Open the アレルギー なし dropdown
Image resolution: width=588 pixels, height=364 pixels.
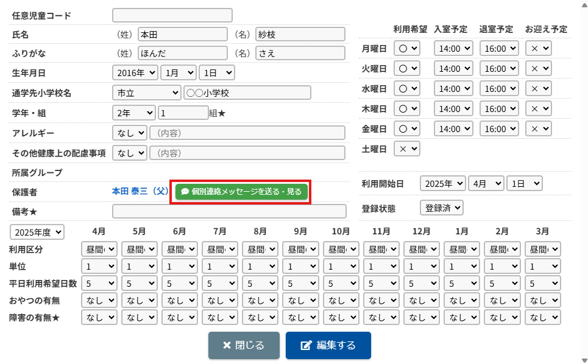(130, 133)
